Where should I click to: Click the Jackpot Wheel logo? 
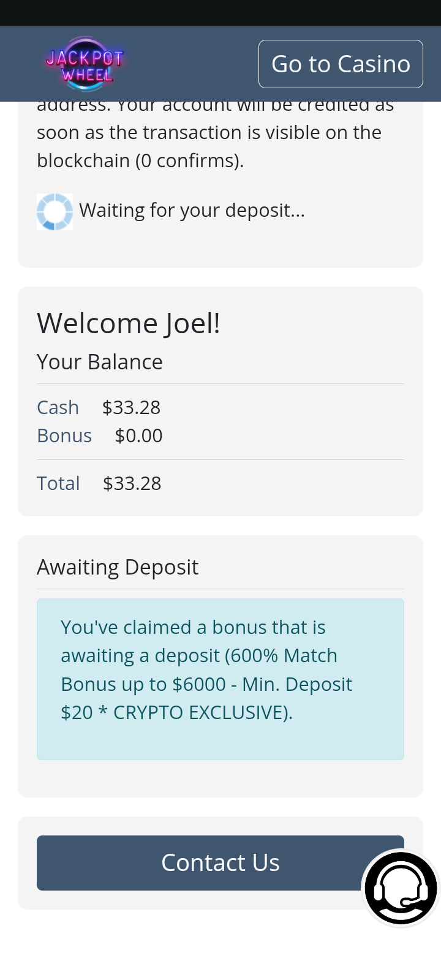85,64
